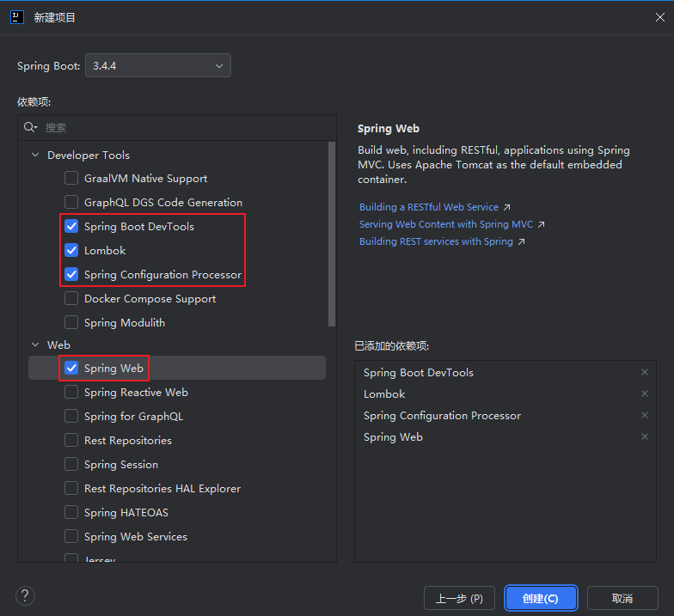The image size is (674, 616).
Task: Remove Spring Web from added dependencies list
Action: pyautogui.click(x=645, y=436)
